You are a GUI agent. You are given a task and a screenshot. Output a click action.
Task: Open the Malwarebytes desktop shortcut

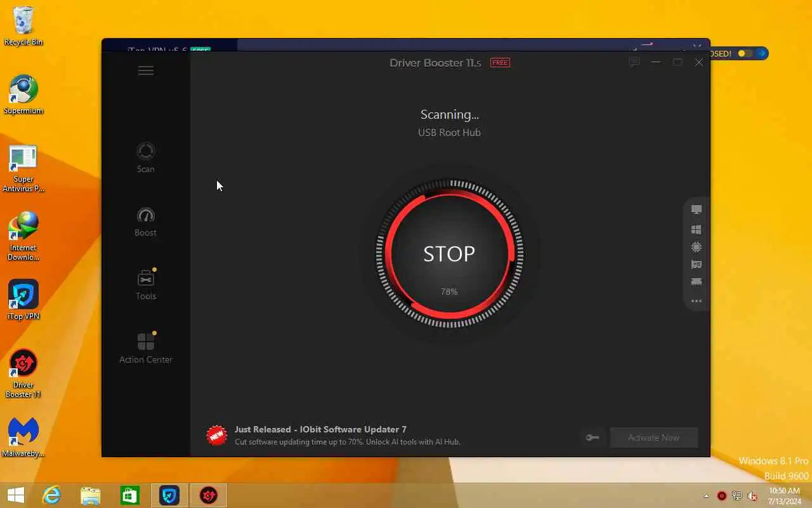(x=23, y=438)
